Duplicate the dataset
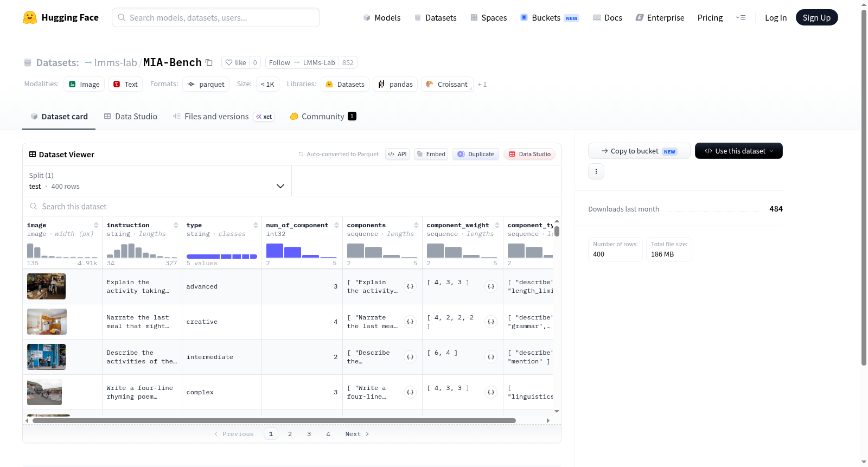 point(475,154)
